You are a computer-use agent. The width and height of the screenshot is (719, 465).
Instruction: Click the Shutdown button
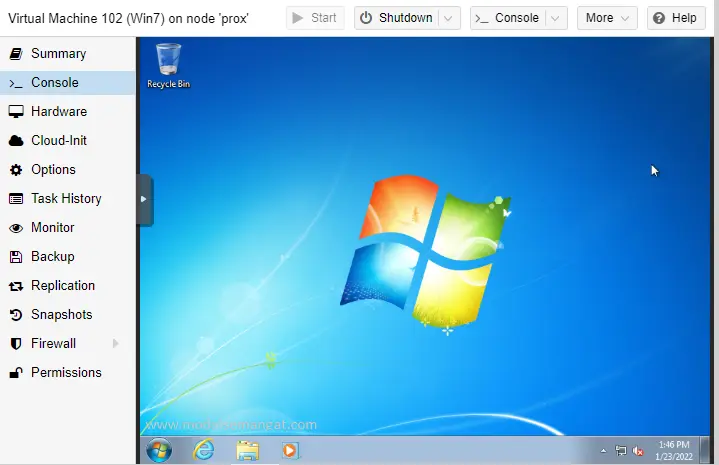pos(396,18)
